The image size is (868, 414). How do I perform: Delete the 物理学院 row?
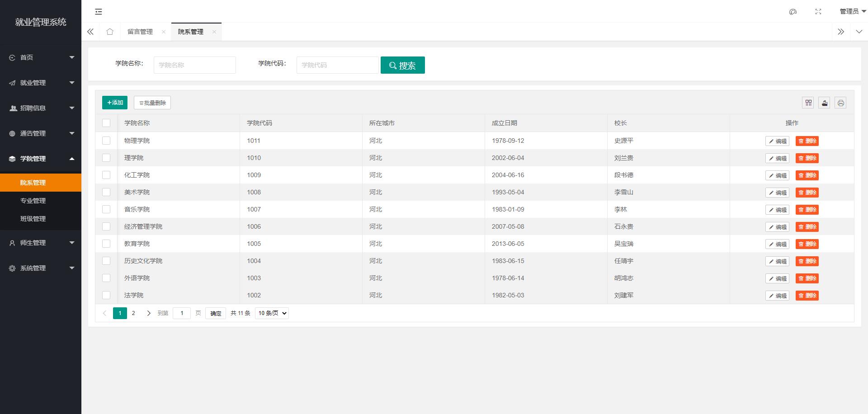[x=807, y=141]
